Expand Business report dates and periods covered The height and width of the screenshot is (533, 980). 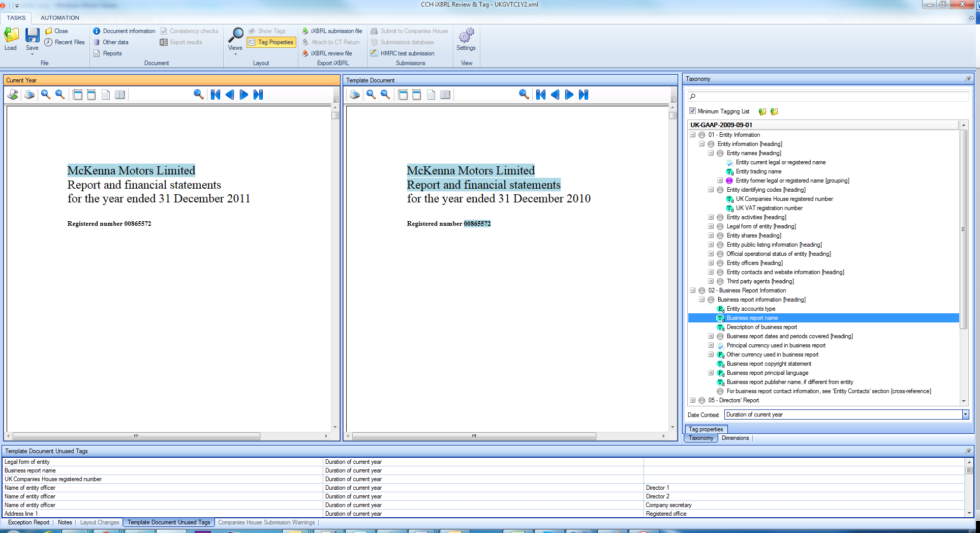coord(711,336)
